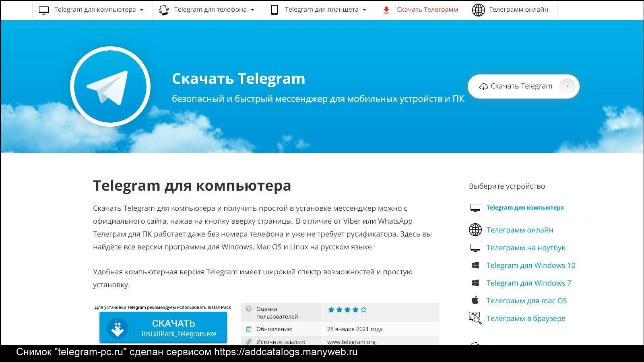Open sidebar link Телеграмм онлайн
The width and height of the screenshot is (644, 362).
(520, 230)
